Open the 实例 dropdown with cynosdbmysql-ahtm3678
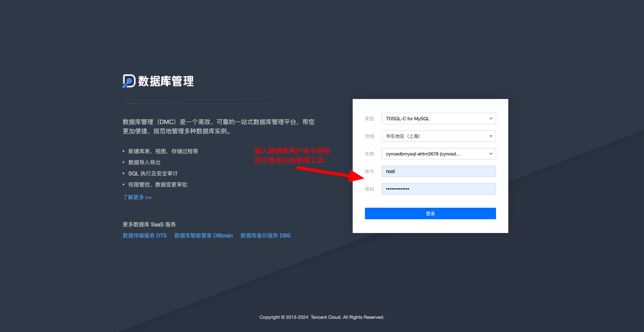Image resolution: width=644 pixels, height=332 pixels. pyautogui.click(x=439, y=154)
